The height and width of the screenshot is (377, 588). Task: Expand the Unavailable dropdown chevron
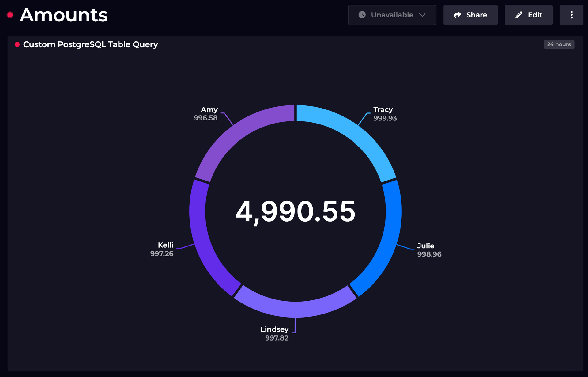(422, 15)
